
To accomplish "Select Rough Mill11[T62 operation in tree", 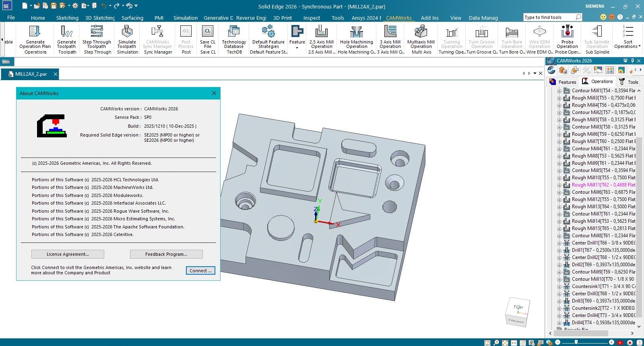I will (603, 185).
